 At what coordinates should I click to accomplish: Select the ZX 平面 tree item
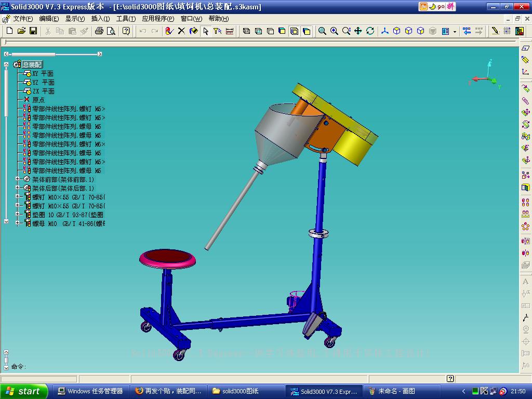pos(43,91)
